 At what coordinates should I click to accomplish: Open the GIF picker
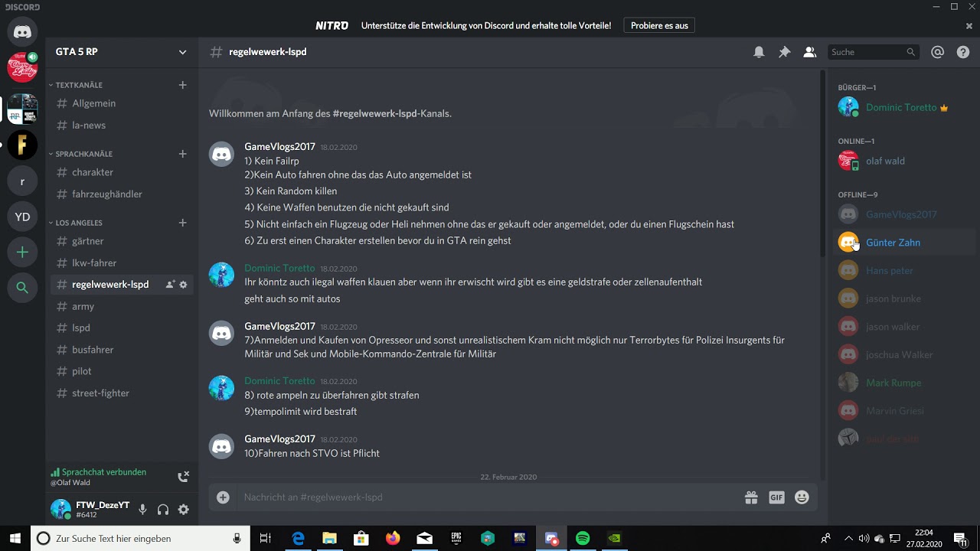pyautogui.click(x=776, y=497)
